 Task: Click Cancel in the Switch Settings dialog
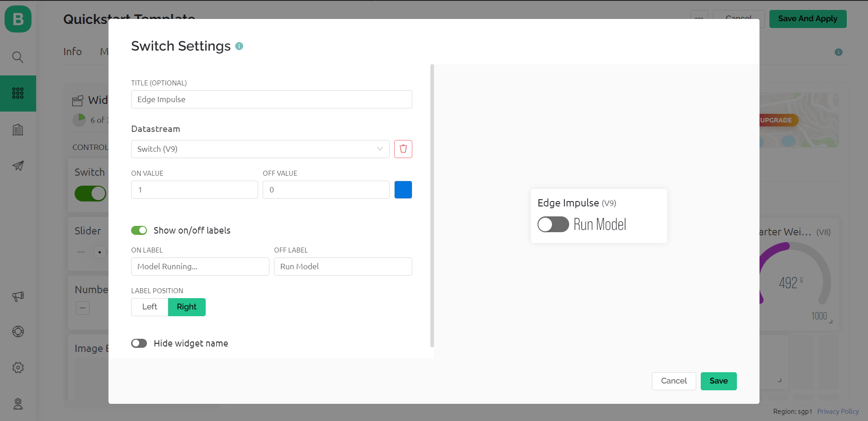coord(674,381)
